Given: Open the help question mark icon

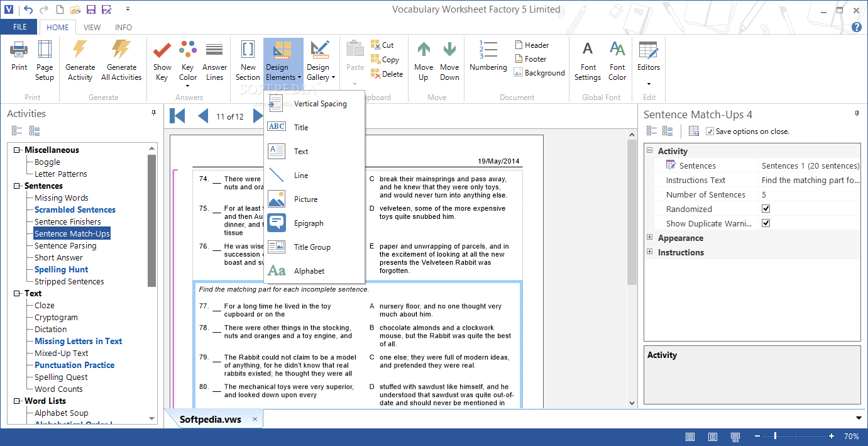Looking at the screenshot, I should point(856,27).
